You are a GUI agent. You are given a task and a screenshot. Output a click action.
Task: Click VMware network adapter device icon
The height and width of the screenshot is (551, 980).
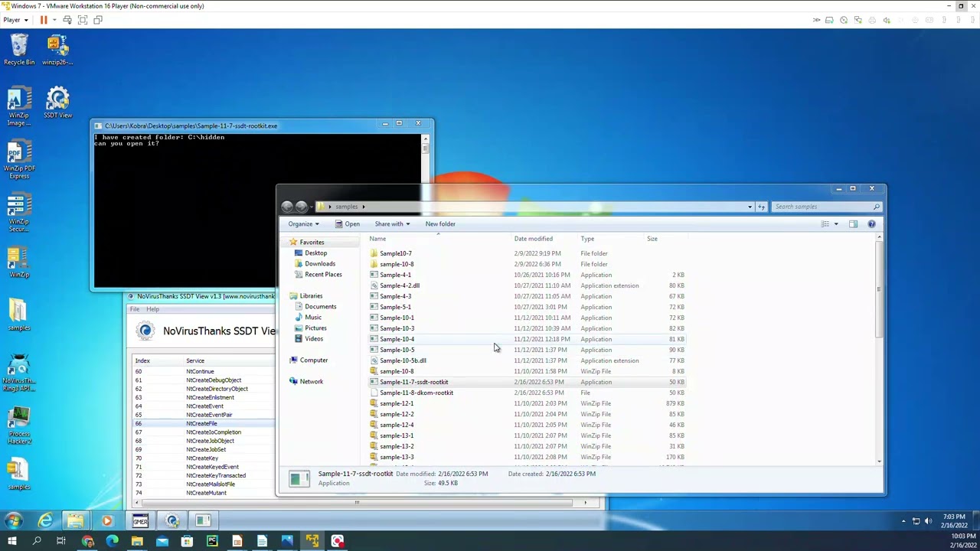coord(858,20)
